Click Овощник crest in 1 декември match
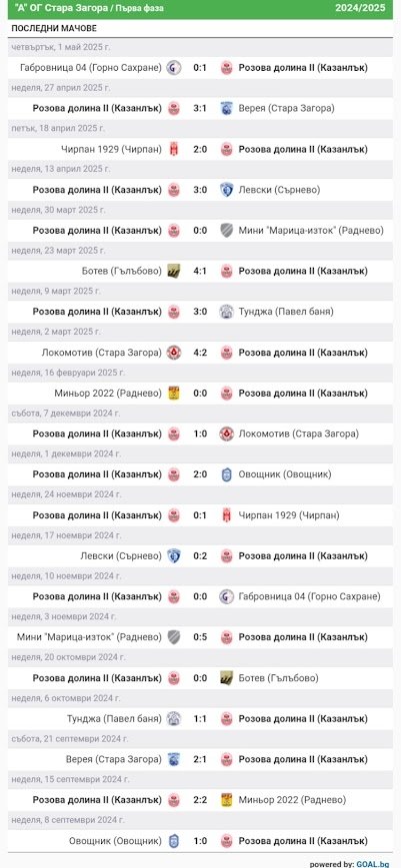This screenshot has height=868, width=401. coord(226,474)
